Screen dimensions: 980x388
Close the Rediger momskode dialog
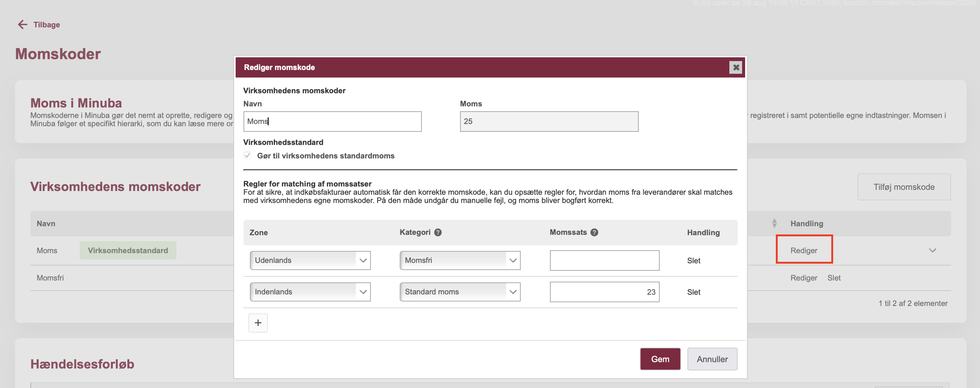pos(736,67)
